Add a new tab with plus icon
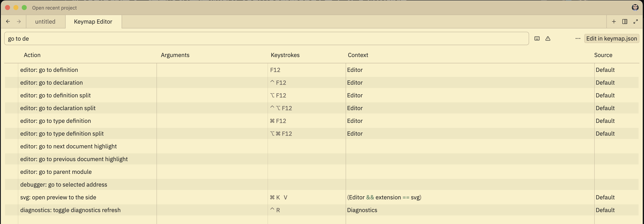The image size is (644, 224). tap(614, 22)
